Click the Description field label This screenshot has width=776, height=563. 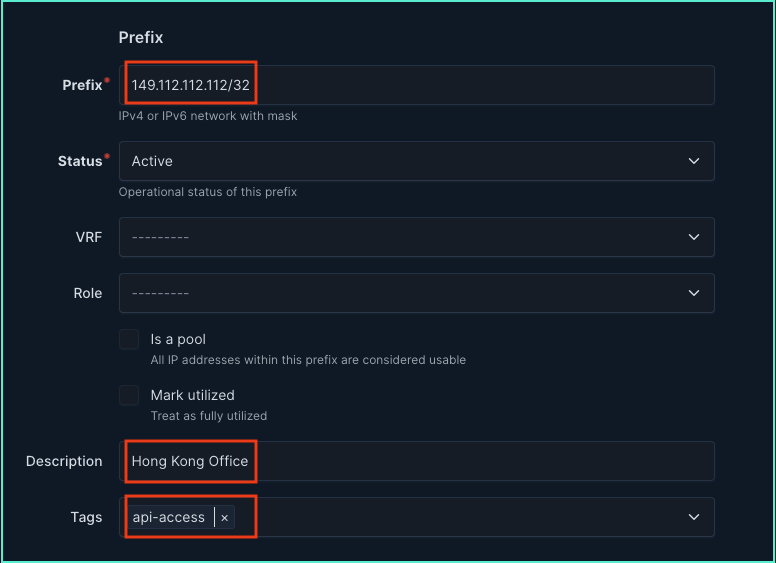[x=64, y=461]
